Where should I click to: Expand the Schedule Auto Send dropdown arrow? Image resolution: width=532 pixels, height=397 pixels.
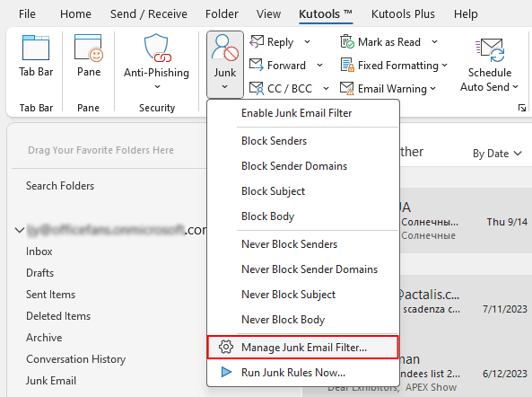515,87
